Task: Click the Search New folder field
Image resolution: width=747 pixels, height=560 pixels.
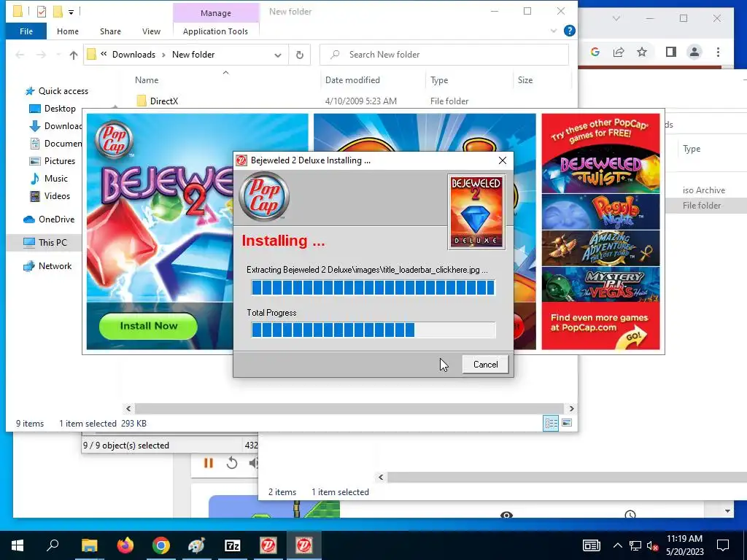Action: click(x=444, y=55)
